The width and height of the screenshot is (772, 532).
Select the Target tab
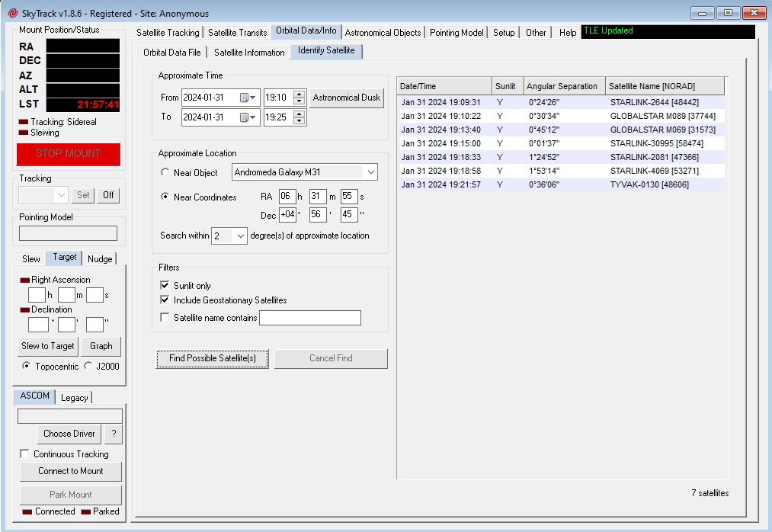pos(65,257)
